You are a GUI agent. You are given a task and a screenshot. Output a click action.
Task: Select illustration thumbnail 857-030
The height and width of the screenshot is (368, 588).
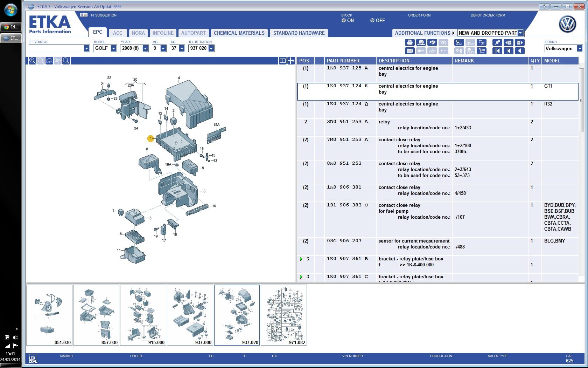point(96,315)
